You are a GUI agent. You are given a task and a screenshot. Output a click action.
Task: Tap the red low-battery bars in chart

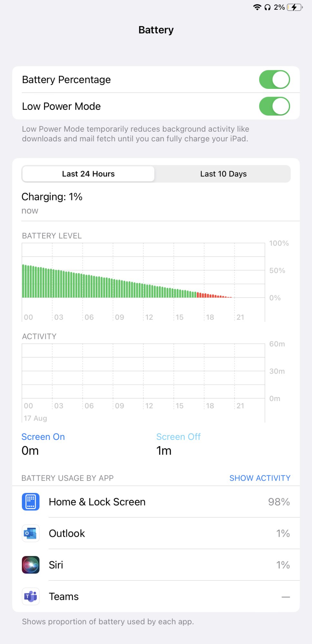pyautogui.click(x=214, y=295)
